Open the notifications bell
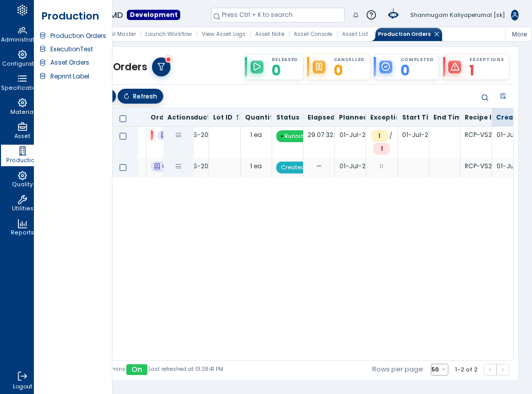 point(355,15)
